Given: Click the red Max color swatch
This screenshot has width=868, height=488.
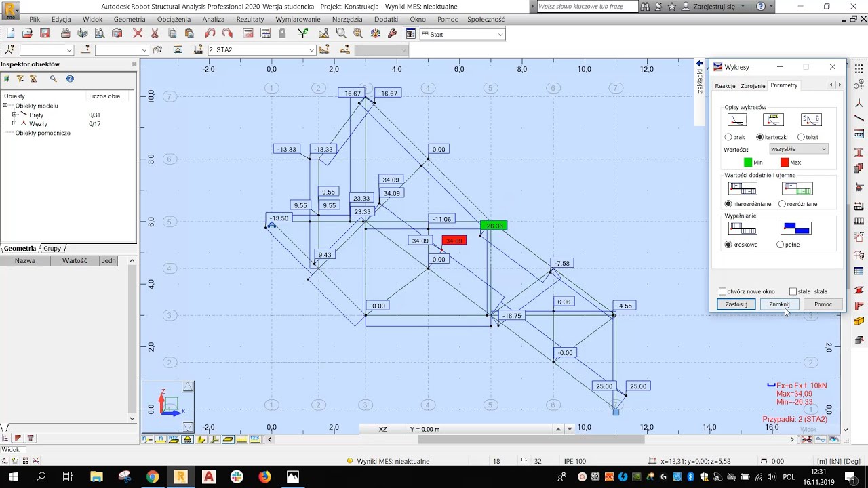Looking at the screenshot, I should pos(785,163).
